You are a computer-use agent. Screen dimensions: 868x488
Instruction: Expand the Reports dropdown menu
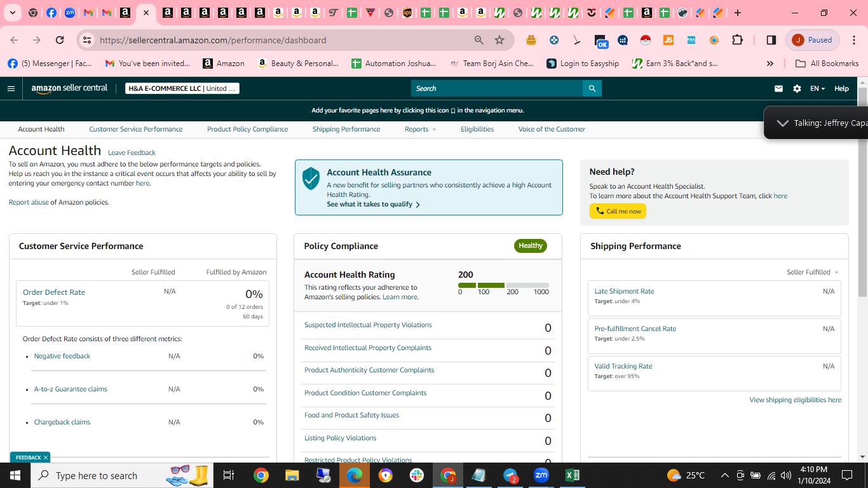[420, 129]
